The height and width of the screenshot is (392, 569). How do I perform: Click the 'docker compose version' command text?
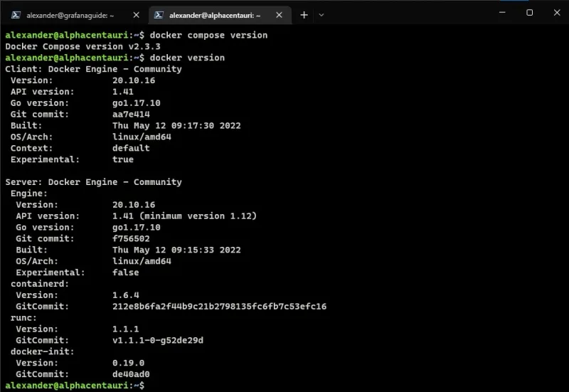pyautogui.click(x=208, y=35)
